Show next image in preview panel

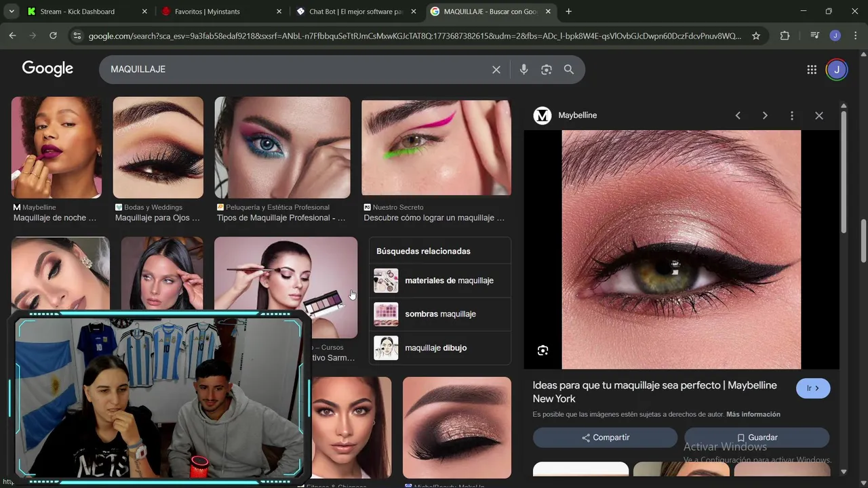click(x=765, y=115)
